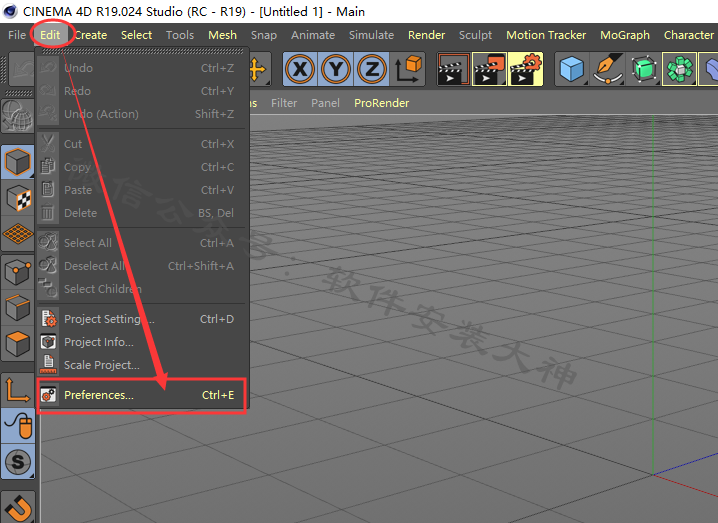Open the Simulate menu

click(x=371, y=35)
